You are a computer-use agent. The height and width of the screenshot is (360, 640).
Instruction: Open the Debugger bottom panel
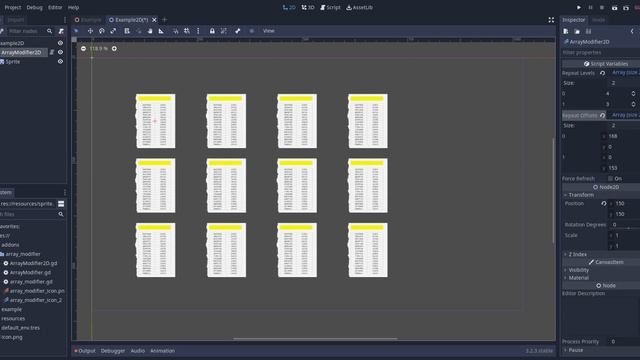[113, 351]
